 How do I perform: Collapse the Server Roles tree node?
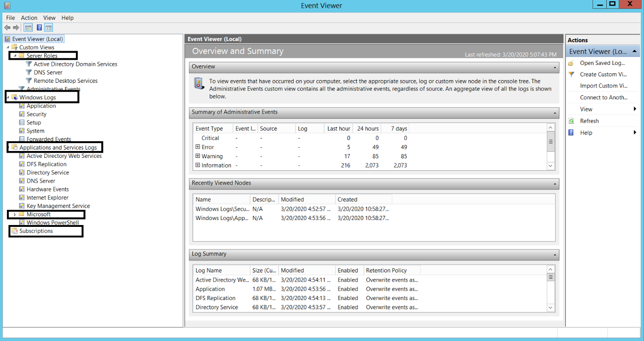pyautogui.click(x=15, y=56)
